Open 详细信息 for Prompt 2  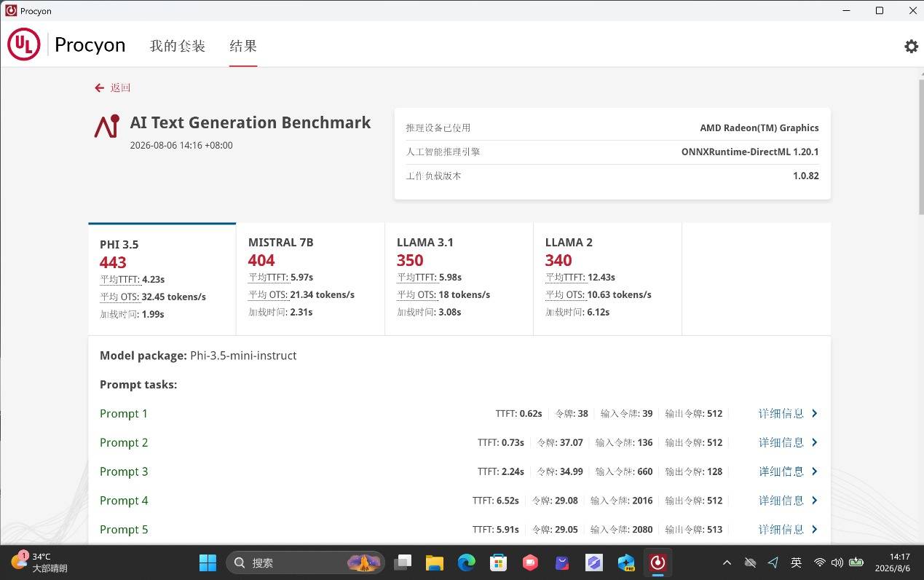coord(781,442)
